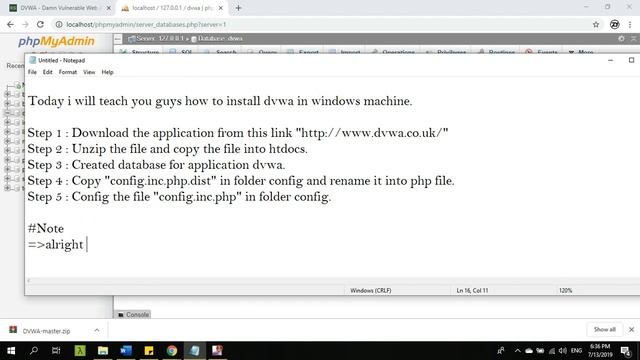
Task: Open the File menu in Notepad
Action: click(32, 72)
